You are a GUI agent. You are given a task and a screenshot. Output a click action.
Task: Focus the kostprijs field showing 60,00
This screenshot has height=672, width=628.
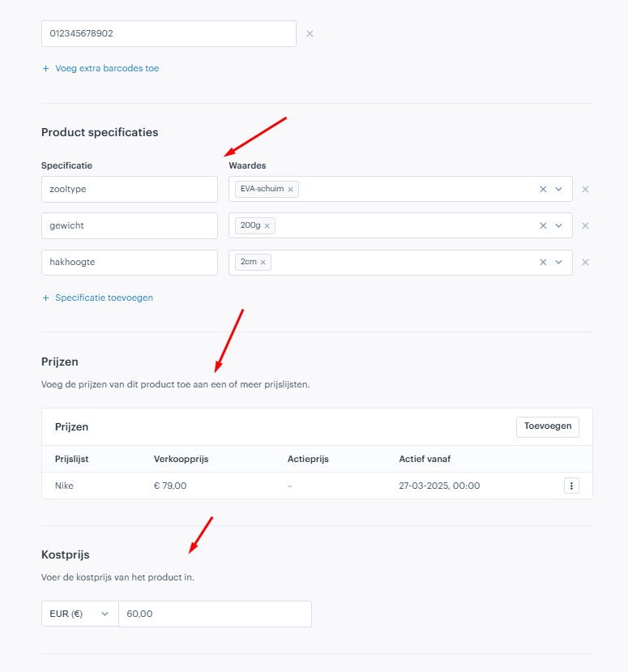pos(215,614)
